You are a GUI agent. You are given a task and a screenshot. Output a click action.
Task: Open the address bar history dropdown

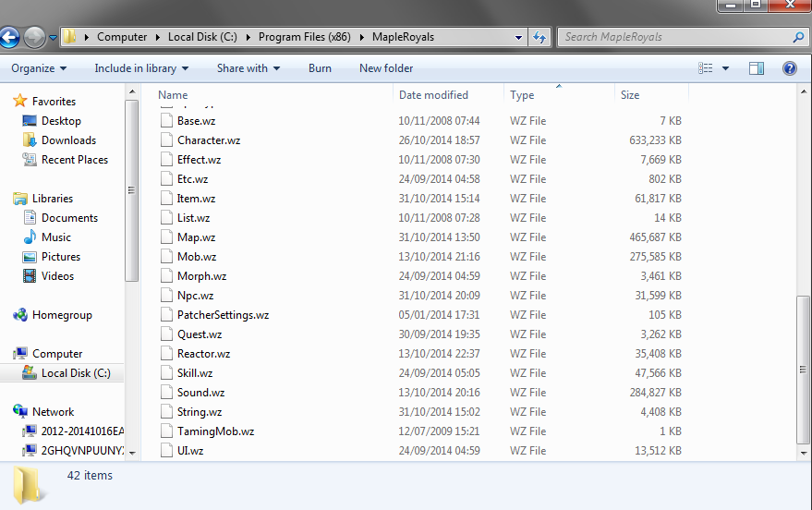pyautogui.click(x=518, y=37)
